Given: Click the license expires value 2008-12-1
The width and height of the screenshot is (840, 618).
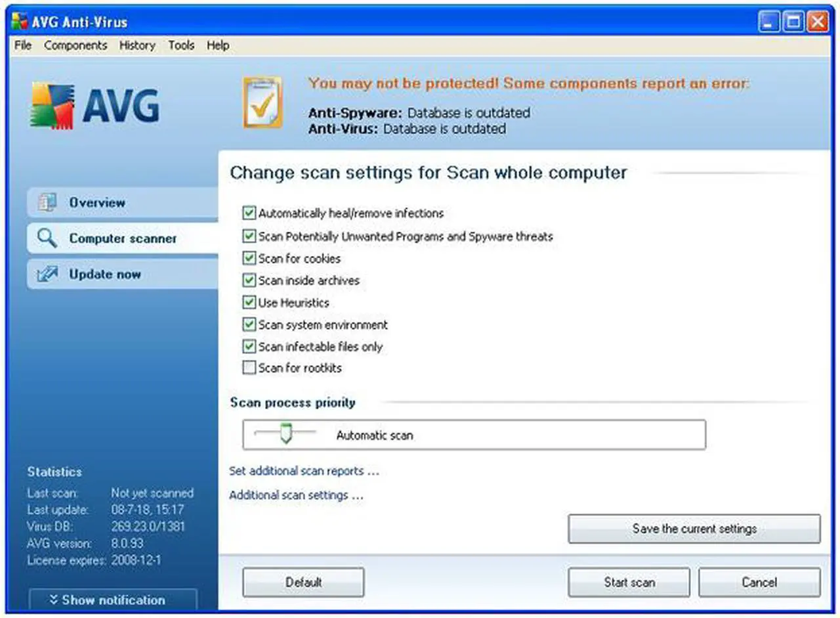Looking at the screenshot, I should [x=136, y=561].
